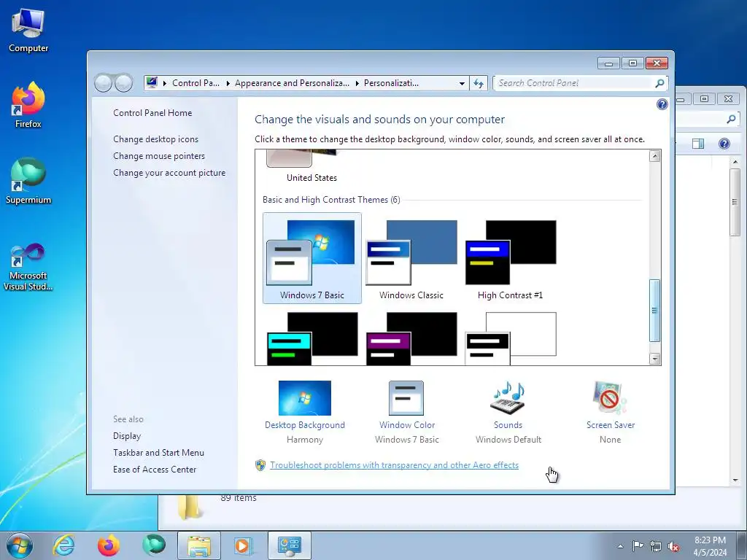Expand the root arrow before Control Pa...
This screenshot has width=747, height=560.
coord(165,83)
